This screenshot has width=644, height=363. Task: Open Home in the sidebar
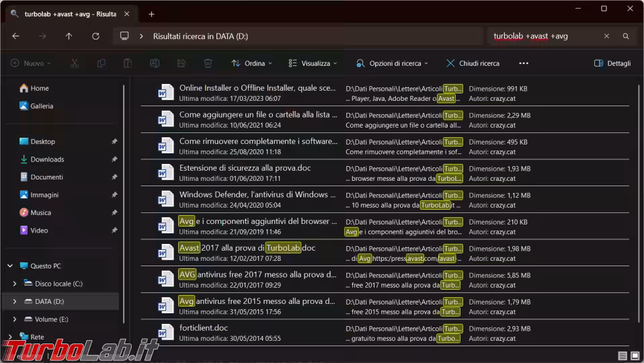(34, 88)
